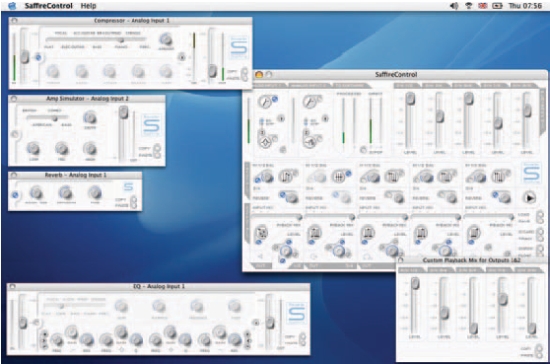This screenshot has width=550, height=364.
Task: Click the Reverb Tone knob
Action: (95, 192)
